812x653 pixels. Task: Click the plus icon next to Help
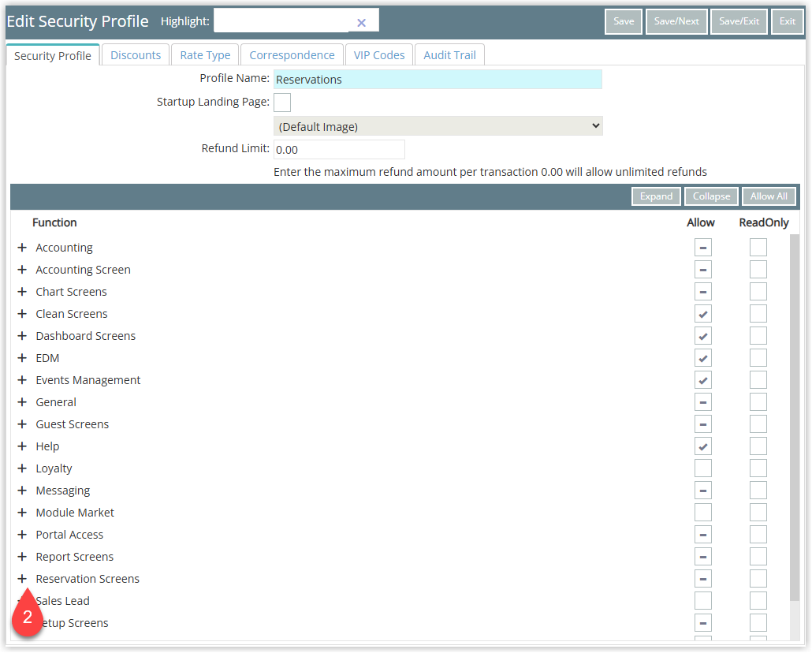[22, 446]
